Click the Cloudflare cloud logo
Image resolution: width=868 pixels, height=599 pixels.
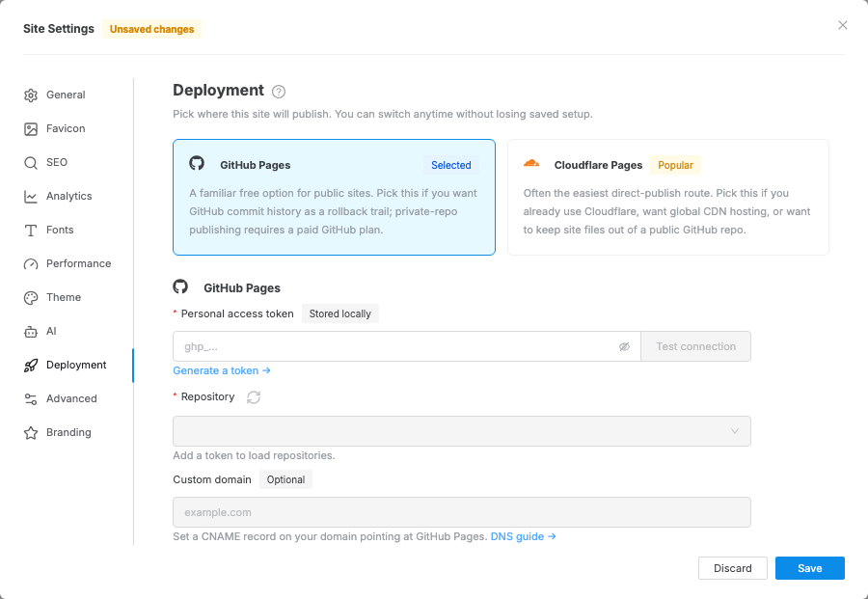tap(531, 163)
